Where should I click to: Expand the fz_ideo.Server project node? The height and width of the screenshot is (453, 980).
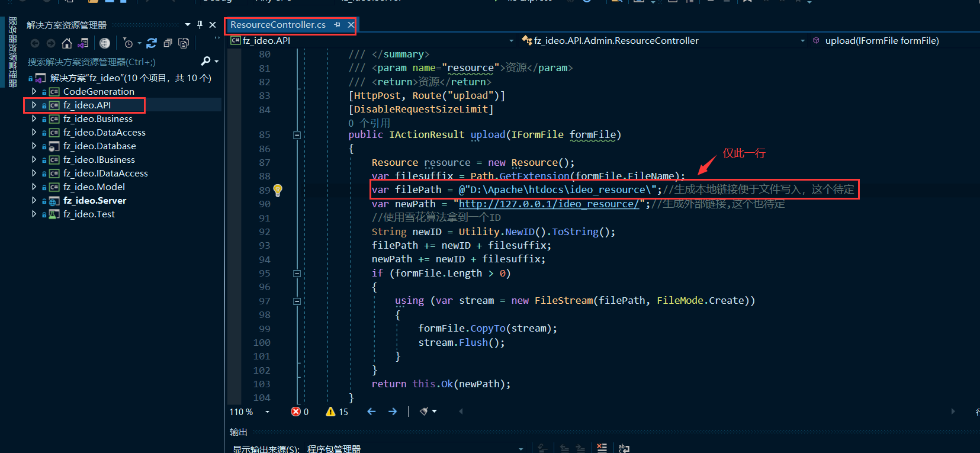[x=34, y=200]
